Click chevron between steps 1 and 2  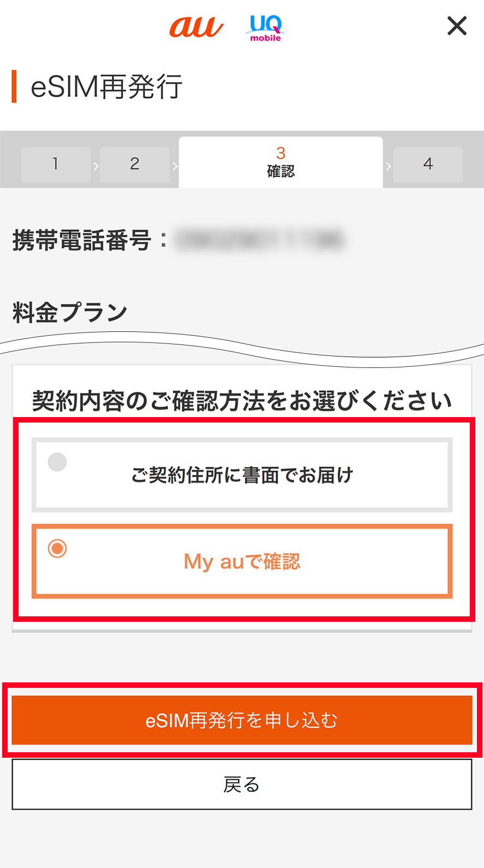96,166
